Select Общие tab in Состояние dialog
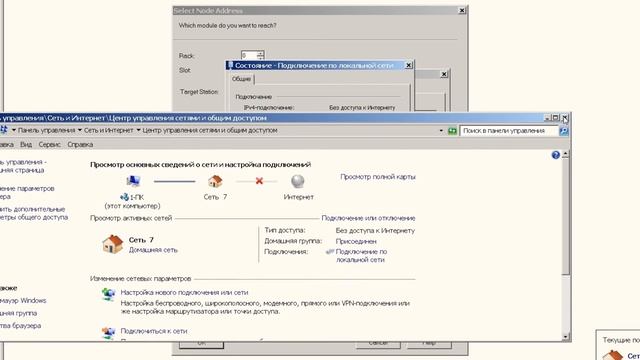 242,79
